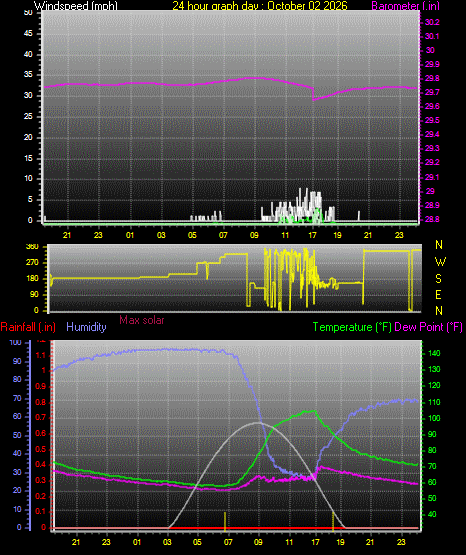466x555 pixels.
Task: Select the 29.4 barometer axis value
Action: pos(432,135)
